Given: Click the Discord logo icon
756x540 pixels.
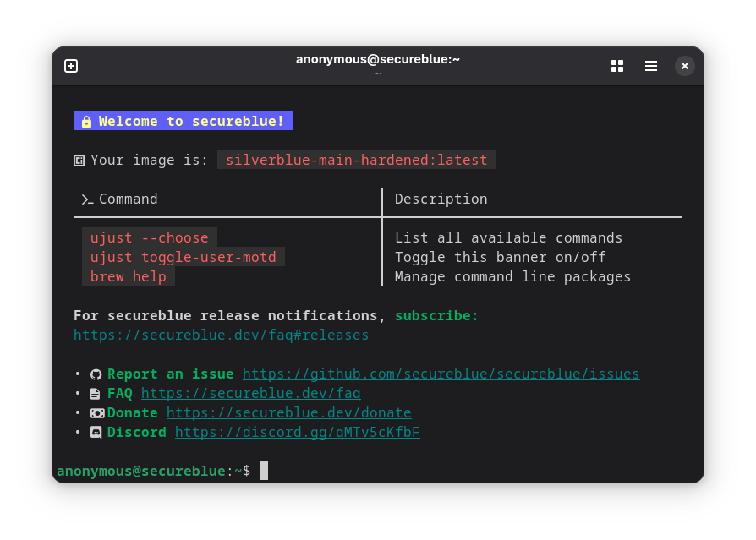Looking at the screenshot, I should click(x=96, y=433).
